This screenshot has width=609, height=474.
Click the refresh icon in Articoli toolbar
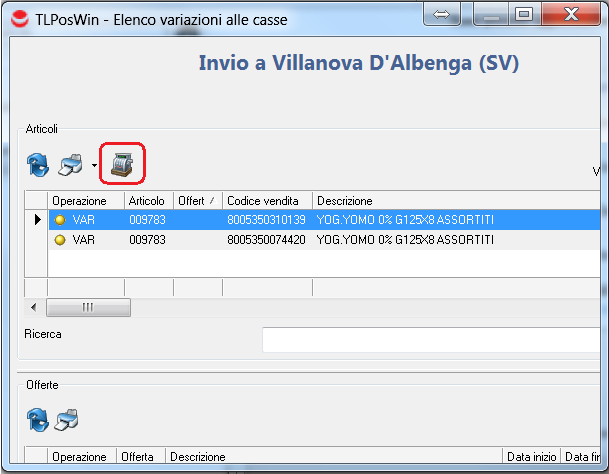[x=38, y=165]
